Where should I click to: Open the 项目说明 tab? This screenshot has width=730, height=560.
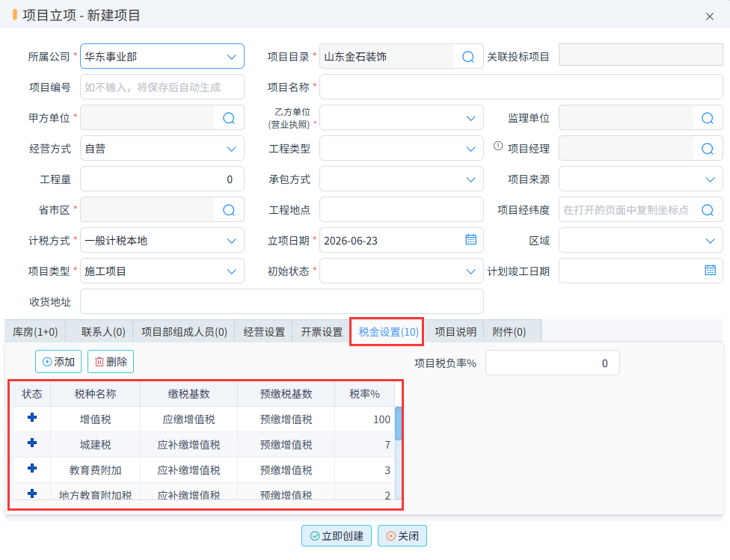[x=456, y=331]
